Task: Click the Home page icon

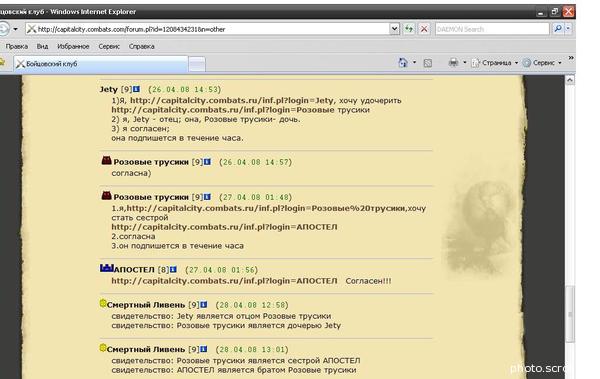Action: click(403, 63)
